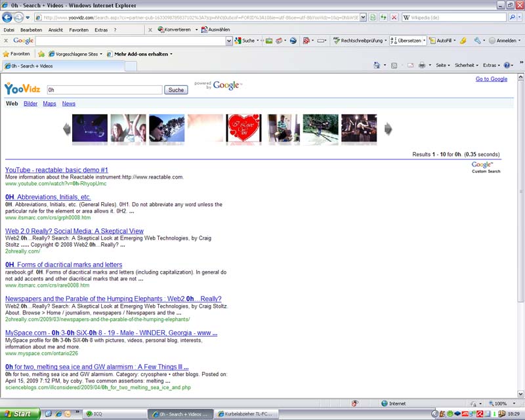The image size is (525, 420).
Task: Click the Wikipedia search box magnifier icon
Action: point(513,18)
